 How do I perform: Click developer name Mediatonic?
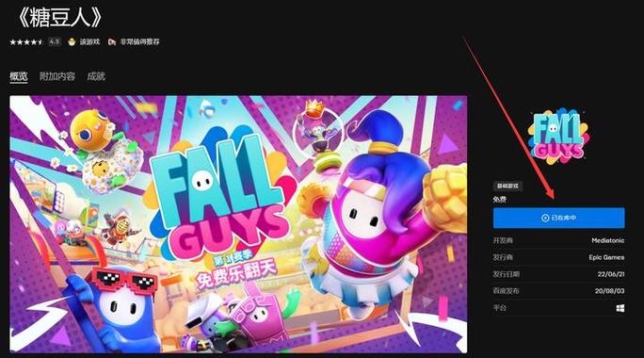pyautogui.click(x=608, y=240)
